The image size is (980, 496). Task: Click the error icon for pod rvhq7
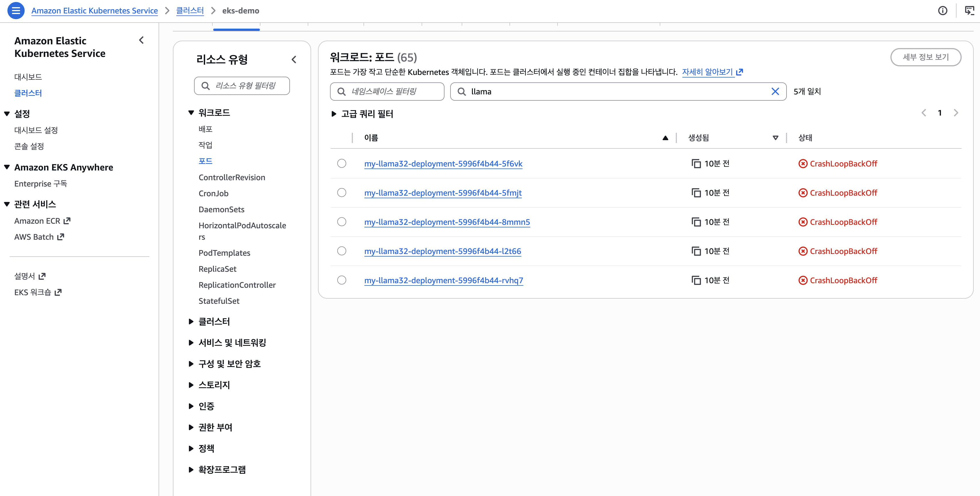[803, 281]
